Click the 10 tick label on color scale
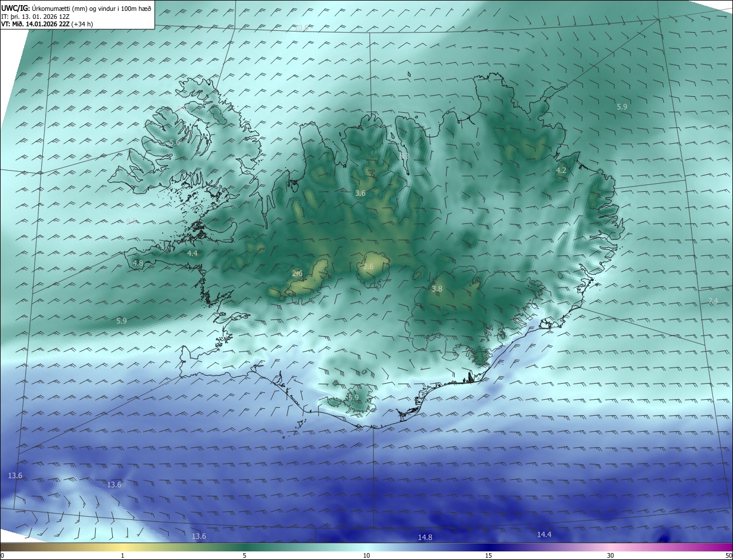Viewport: 733px width, 560px height. pos(366,555)
